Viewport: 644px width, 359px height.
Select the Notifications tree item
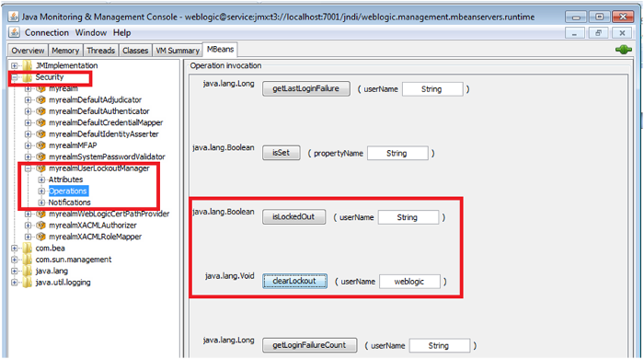pos(69,203)
